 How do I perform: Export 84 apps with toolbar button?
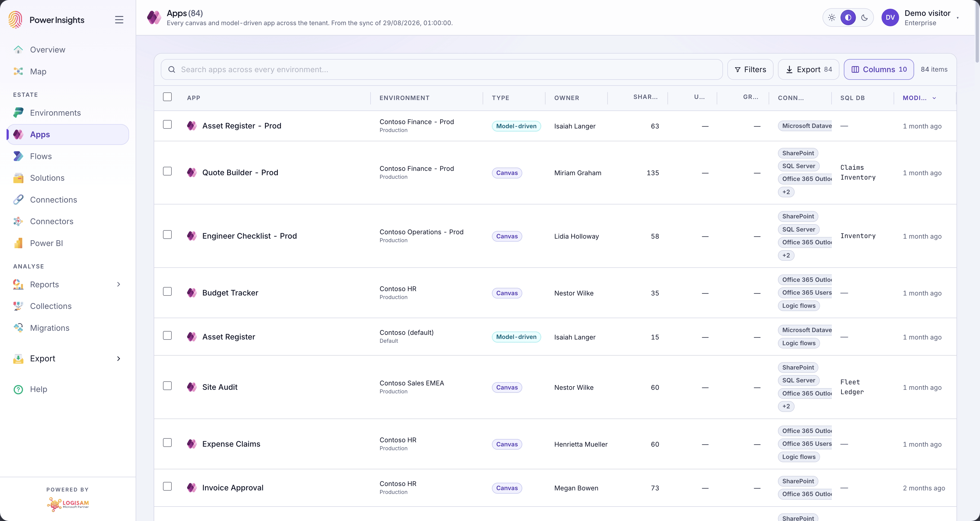pyautogui.click(x=809, y=70)
